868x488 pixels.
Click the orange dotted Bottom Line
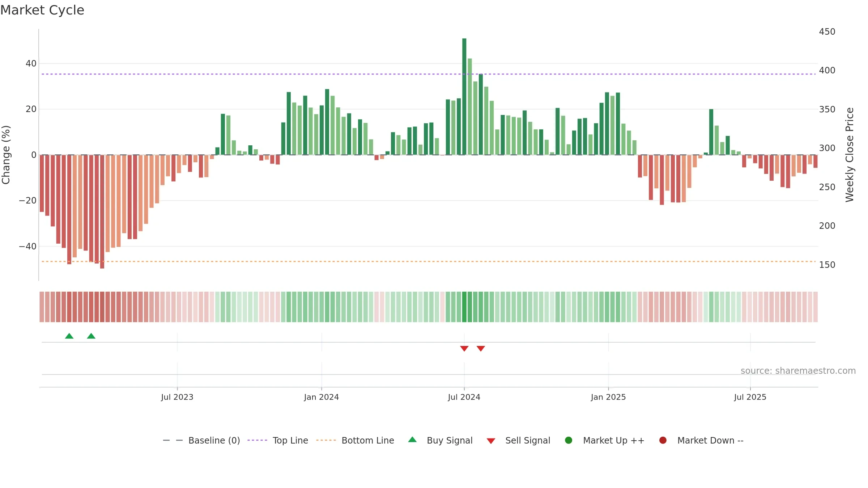429,261
